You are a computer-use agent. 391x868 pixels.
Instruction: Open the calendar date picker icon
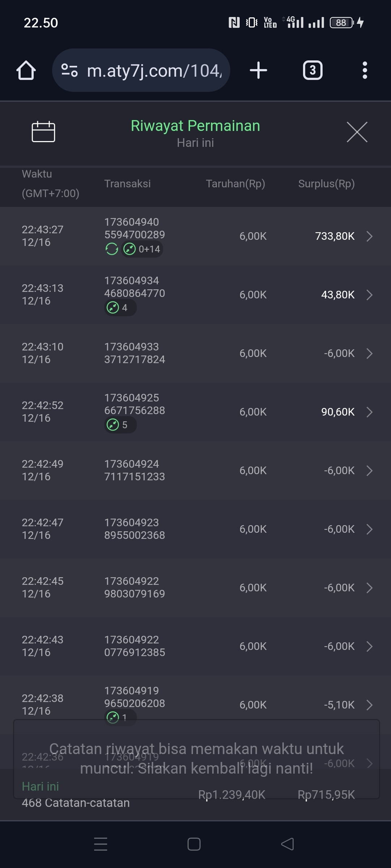43,132
